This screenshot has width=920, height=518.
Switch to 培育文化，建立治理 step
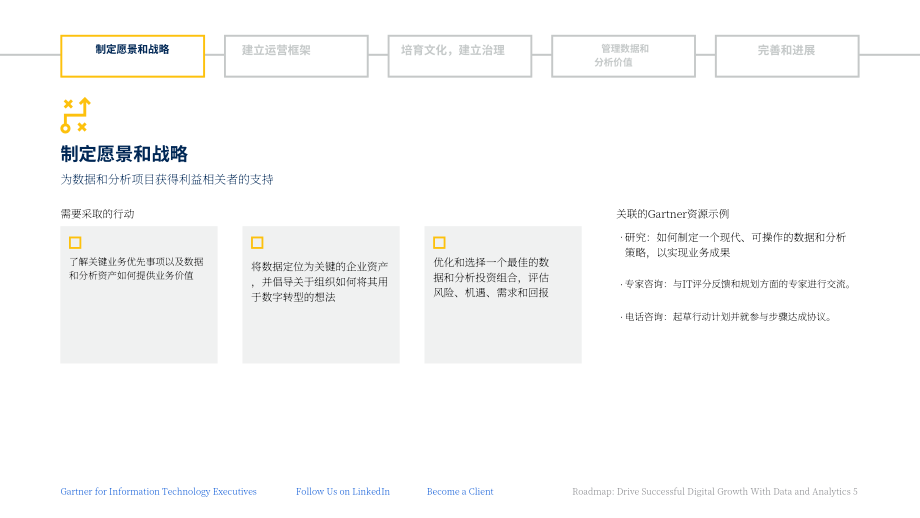(460, 56)
